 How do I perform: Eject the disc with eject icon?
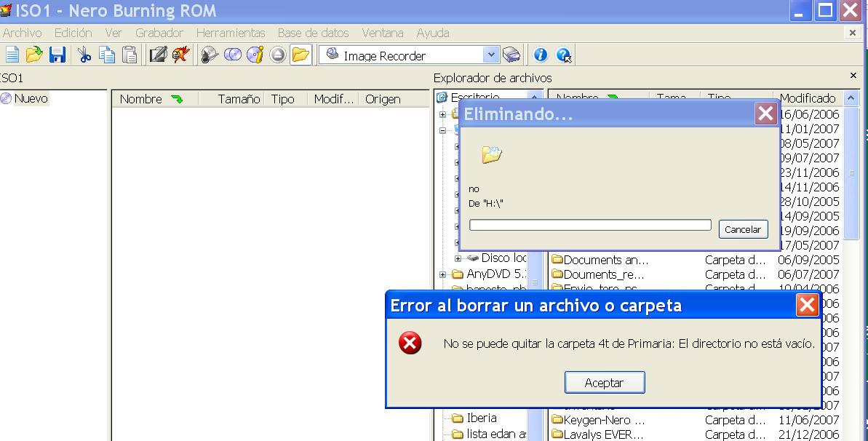coord(278,55)
